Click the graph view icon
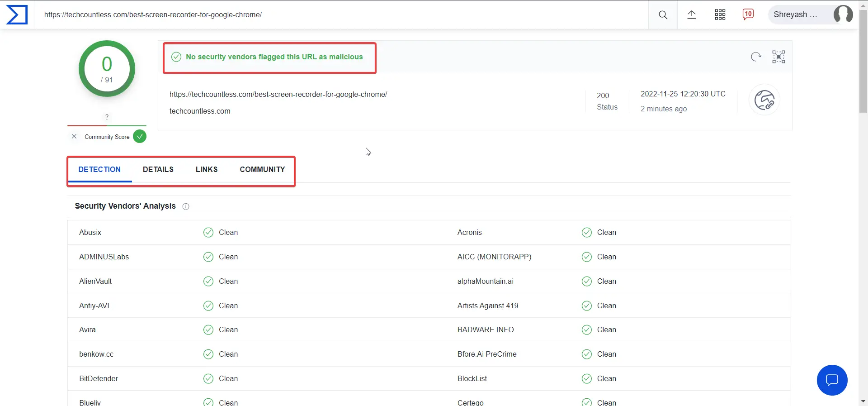 (x=778, y=57)
